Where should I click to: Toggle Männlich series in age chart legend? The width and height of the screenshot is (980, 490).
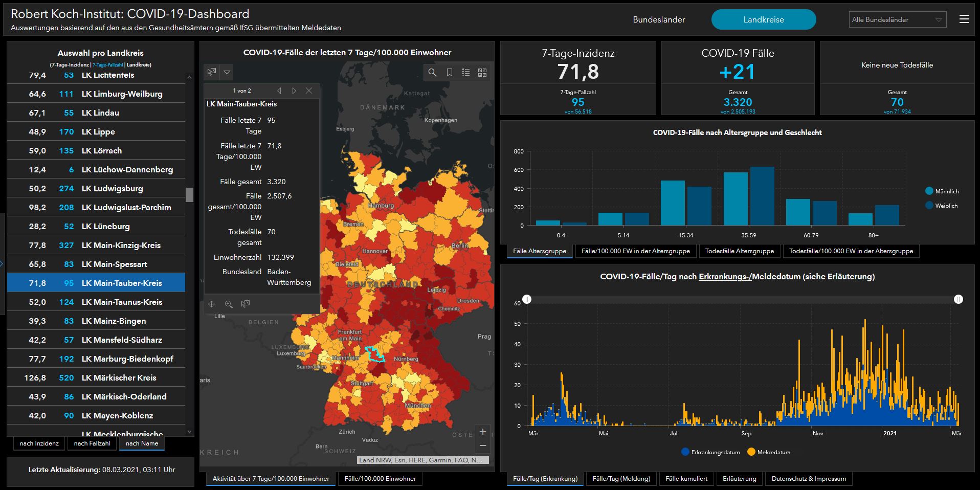941,191
